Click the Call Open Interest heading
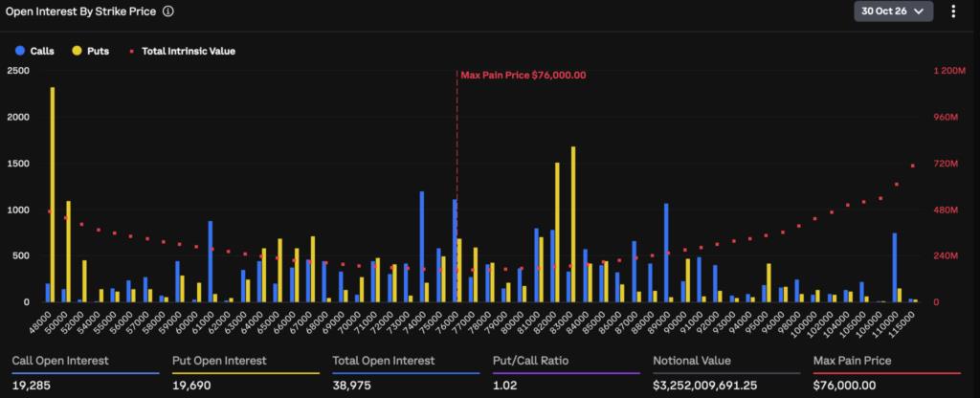 (60, 361)
